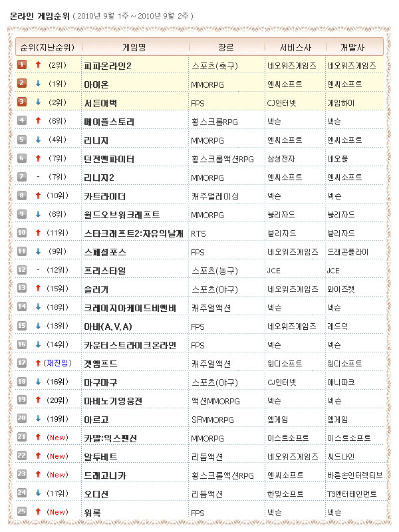The image size is (399, 532).
Task: Click the blue (재진입) label in row 17
Action: tap(61, 363)
